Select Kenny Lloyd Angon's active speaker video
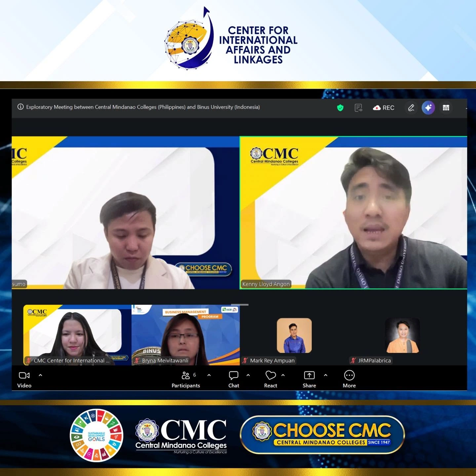The height and width of the screenshot is (476, 476). (x=353, y=213)
